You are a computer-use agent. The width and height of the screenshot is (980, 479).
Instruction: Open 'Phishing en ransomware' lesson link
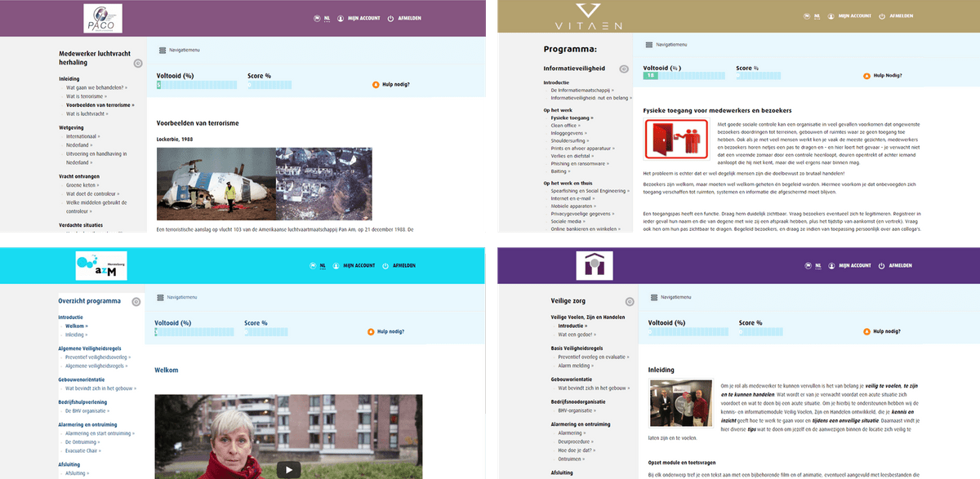[x=581, y=163]
